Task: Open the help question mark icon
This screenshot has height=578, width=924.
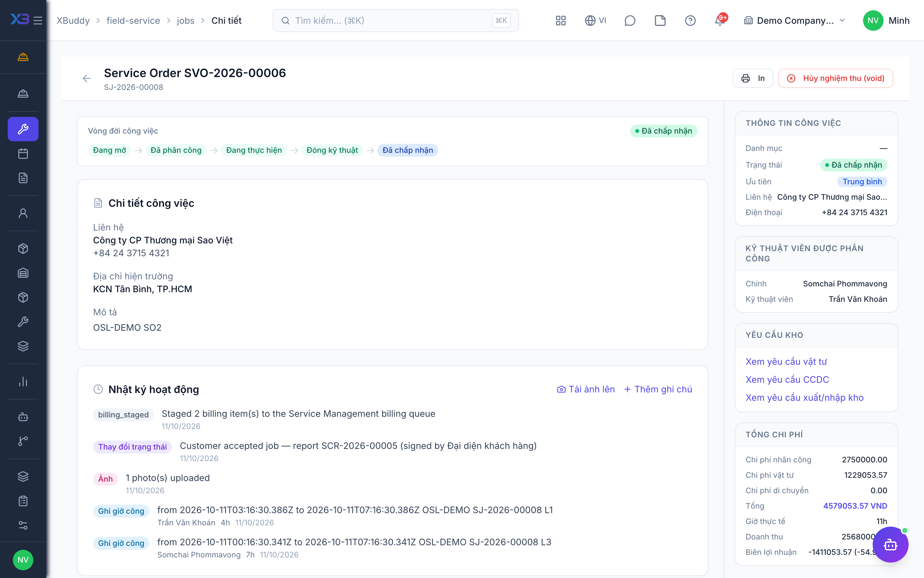Action: (690, 20)
